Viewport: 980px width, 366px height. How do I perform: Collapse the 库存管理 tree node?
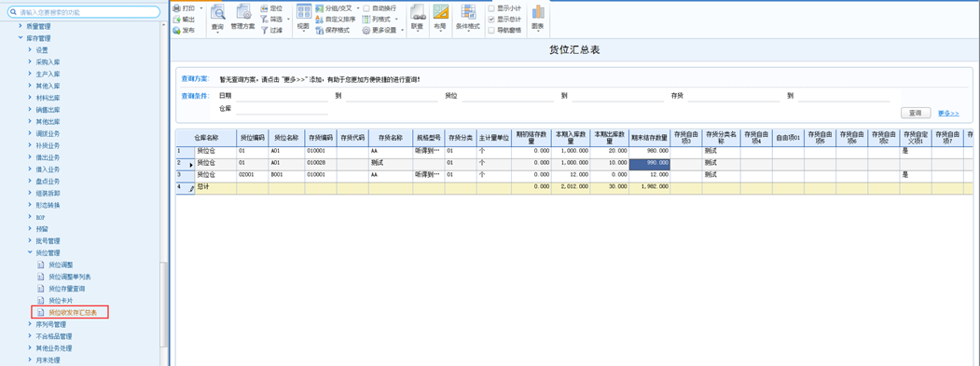click(21, 38)
